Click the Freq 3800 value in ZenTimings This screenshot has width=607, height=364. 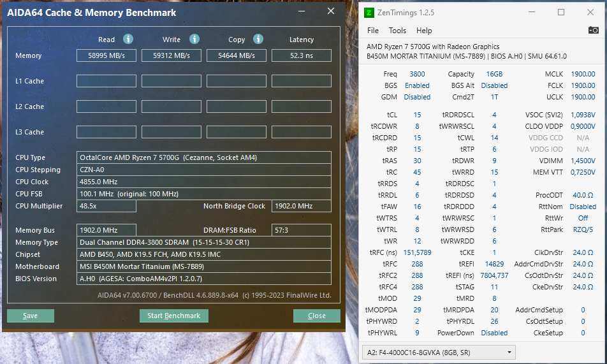[x=417, y=74]
